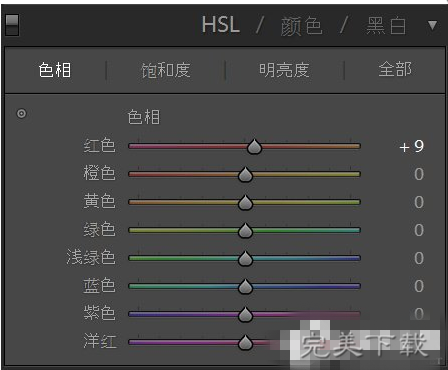Open the 全部 tab
Image resolution: width=448 pixels, height=370 pixels.
point(395,69)
